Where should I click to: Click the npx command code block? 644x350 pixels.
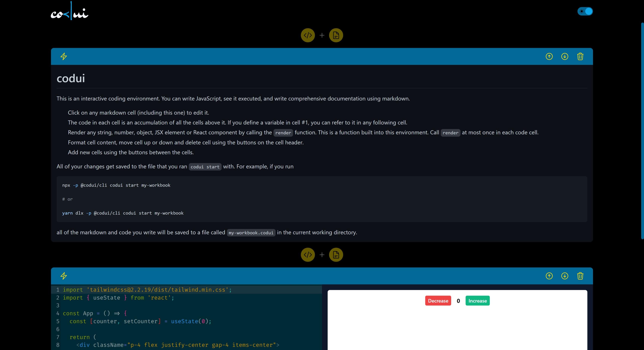click(x=116, y=185)
